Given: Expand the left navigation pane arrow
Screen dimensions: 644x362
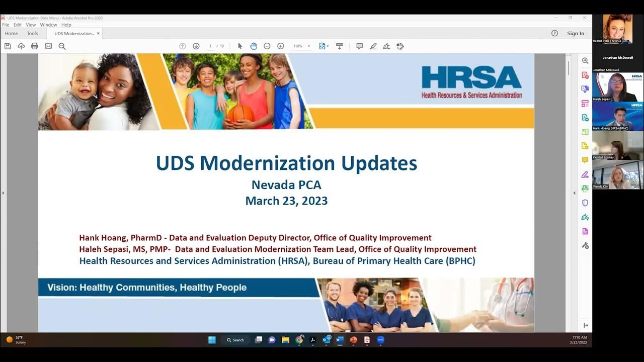Looking at the screenshot, I should 3,193.
